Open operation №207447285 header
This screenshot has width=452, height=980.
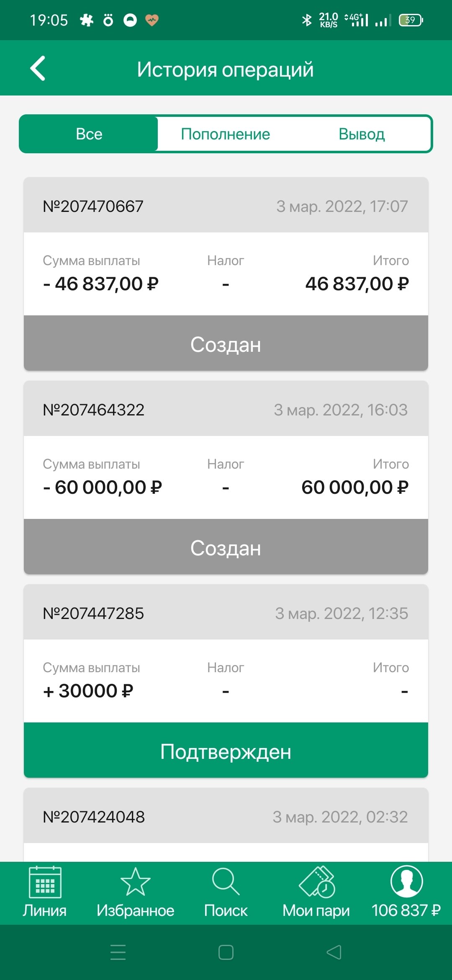point(226,613)
